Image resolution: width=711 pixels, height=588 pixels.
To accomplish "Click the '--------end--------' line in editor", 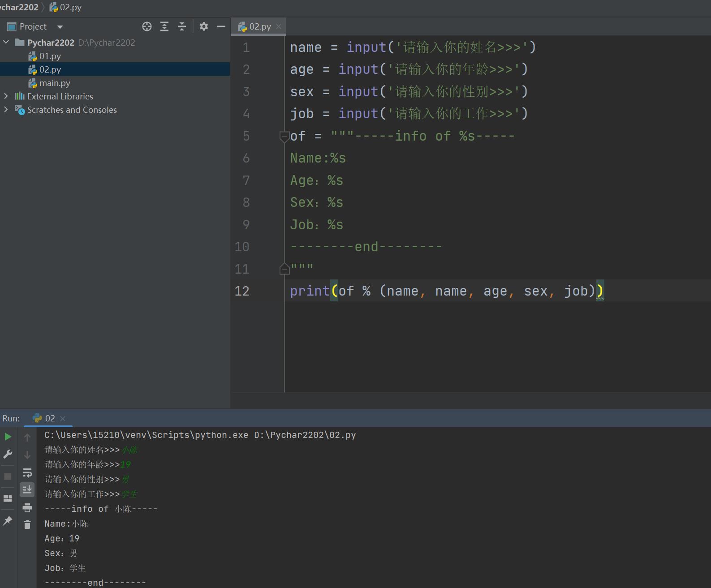I will (x=366, y=247).
